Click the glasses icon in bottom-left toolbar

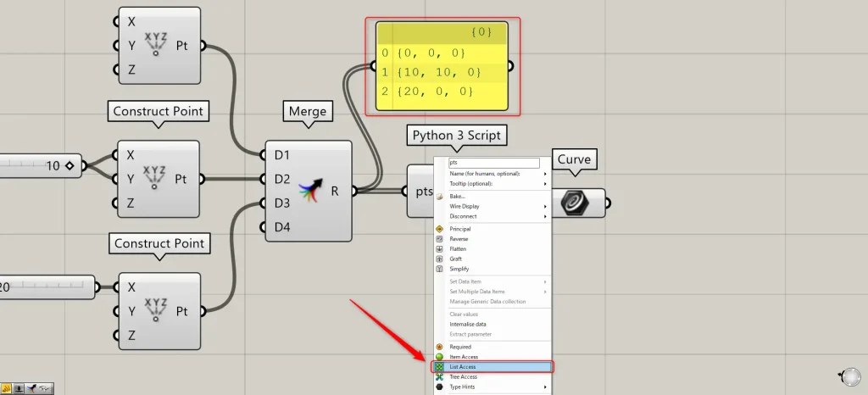46,388
